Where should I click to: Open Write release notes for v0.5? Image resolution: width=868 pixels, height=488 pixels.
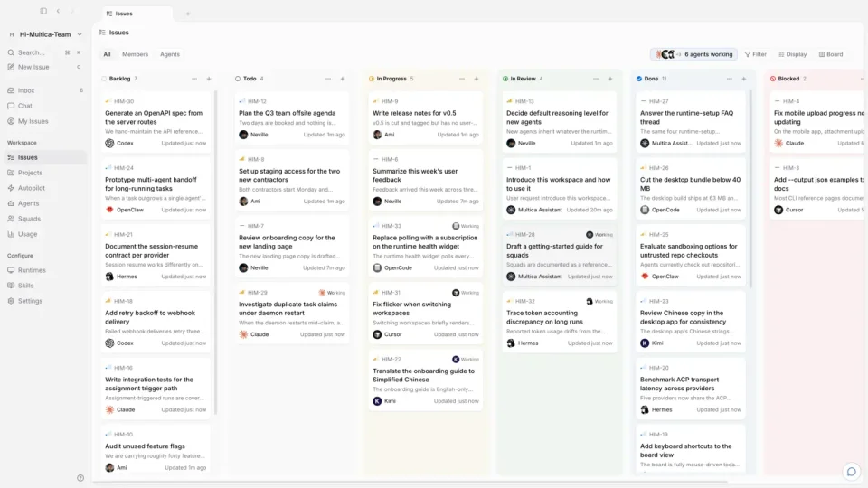pyautogui.click(x=426, y=117)
